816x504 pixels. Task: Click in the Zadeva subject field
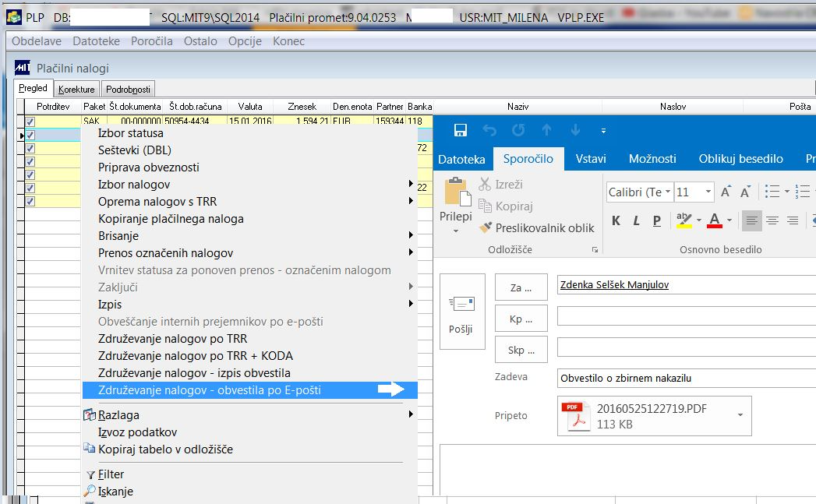tap(687, 378)
